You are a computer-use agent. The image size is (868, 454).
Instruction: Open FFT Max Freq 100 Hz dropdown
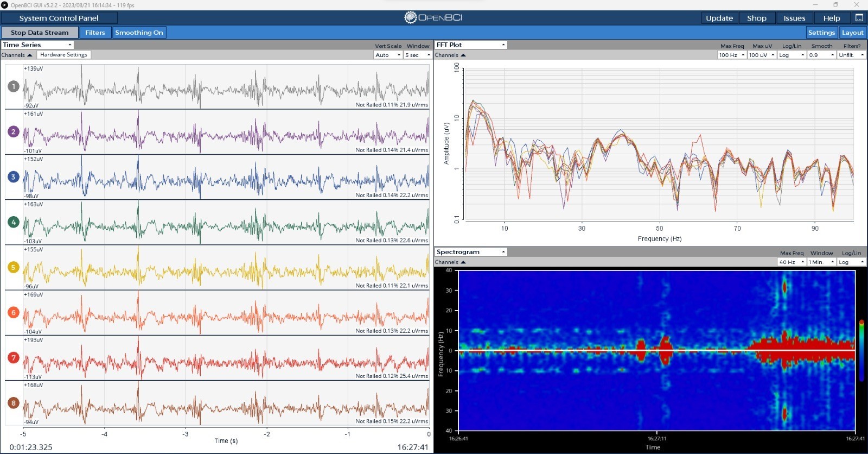[x=732, y=55]
